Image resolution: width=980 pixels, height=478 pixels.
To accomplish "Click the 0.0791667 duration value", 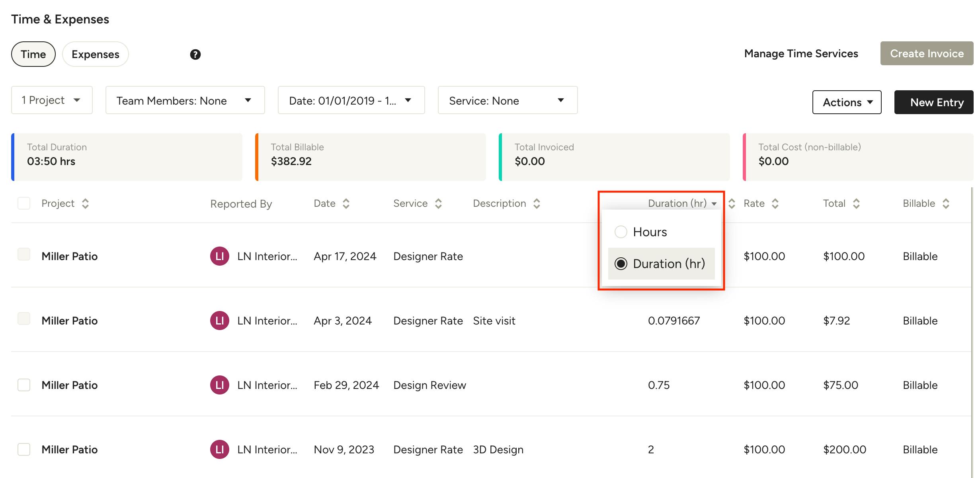I will pos(674,321).
